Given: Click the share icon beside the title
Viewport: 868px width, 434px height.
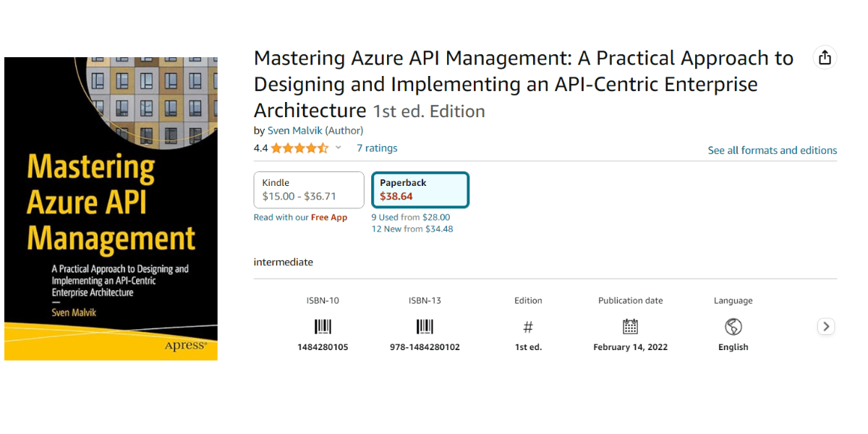Looking at the screenshot, I should coord(825,58).
